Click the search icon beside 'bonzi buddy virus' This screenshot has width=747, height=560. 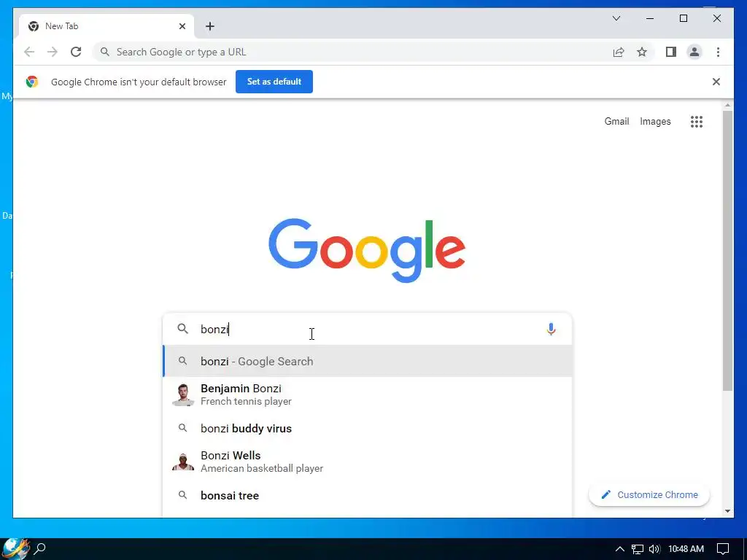point(182,428)
